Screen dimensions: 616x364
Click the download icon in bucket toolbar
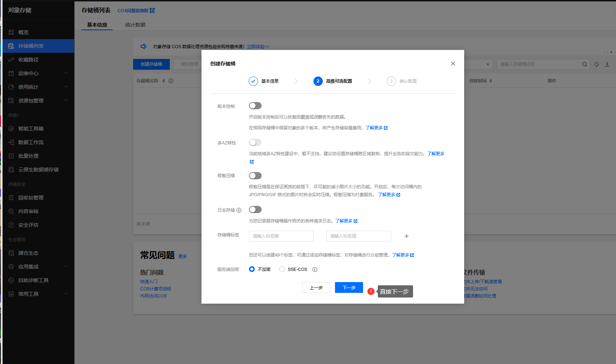click(x=607, y=64)
